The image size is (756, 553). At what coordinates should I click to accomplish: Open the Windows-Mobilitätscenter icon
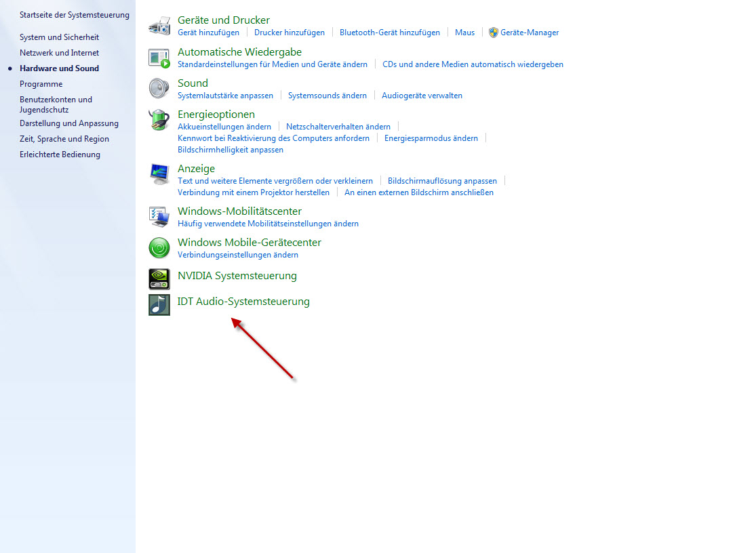point(159,217)
